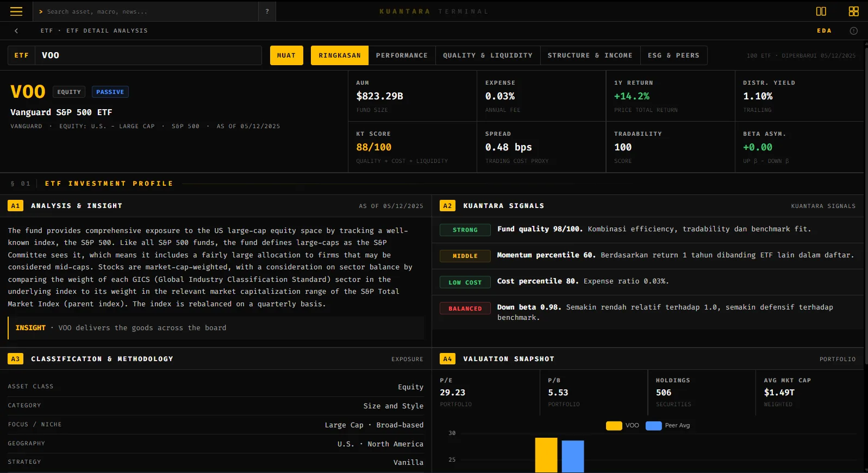868x473 pixels.
Task: Click the A4 panel label badge
Action: click(447, 359)
